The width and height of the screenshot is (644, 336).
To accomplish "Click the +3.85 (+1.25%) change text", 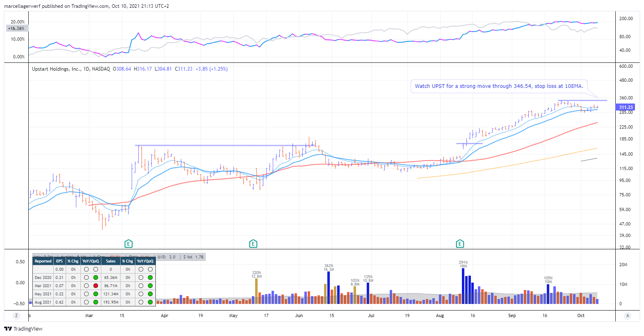I will 212,69.
